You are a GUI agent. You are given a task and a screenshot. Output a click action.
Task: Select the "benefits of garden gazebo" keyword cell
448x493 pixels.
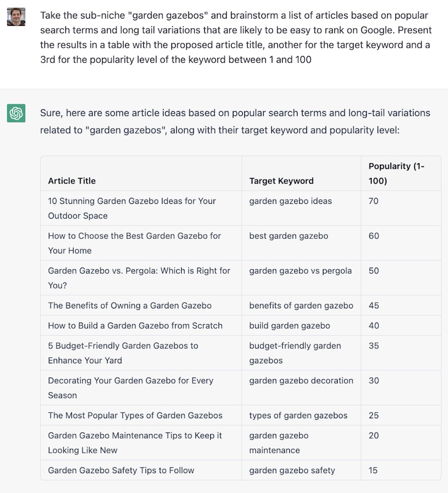(301, 306)
